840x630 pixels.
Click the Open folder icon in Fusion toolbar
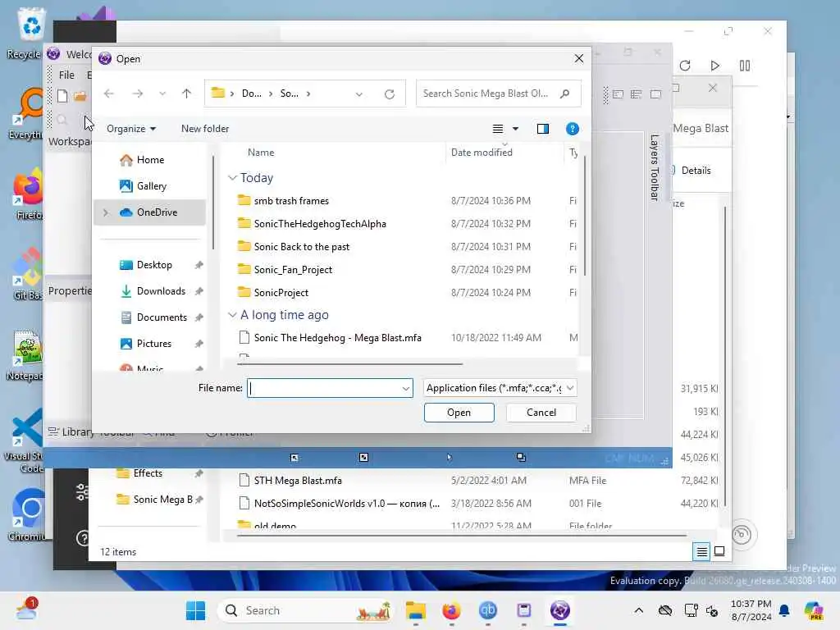tap(80, 96)
